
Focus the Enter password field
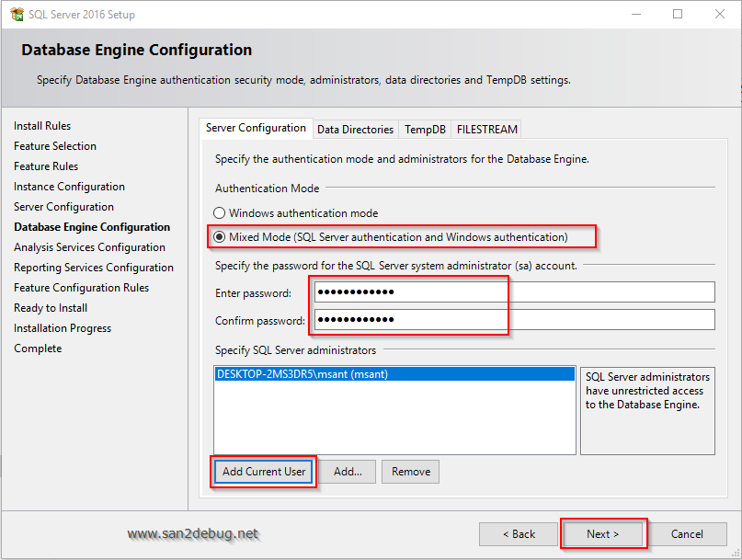pos(515,292)
